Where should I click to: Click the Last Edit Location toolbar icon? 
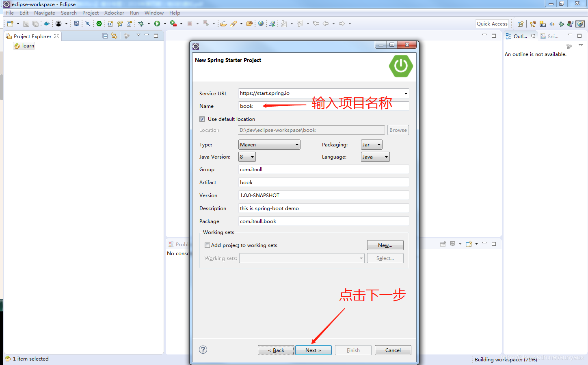316,24
